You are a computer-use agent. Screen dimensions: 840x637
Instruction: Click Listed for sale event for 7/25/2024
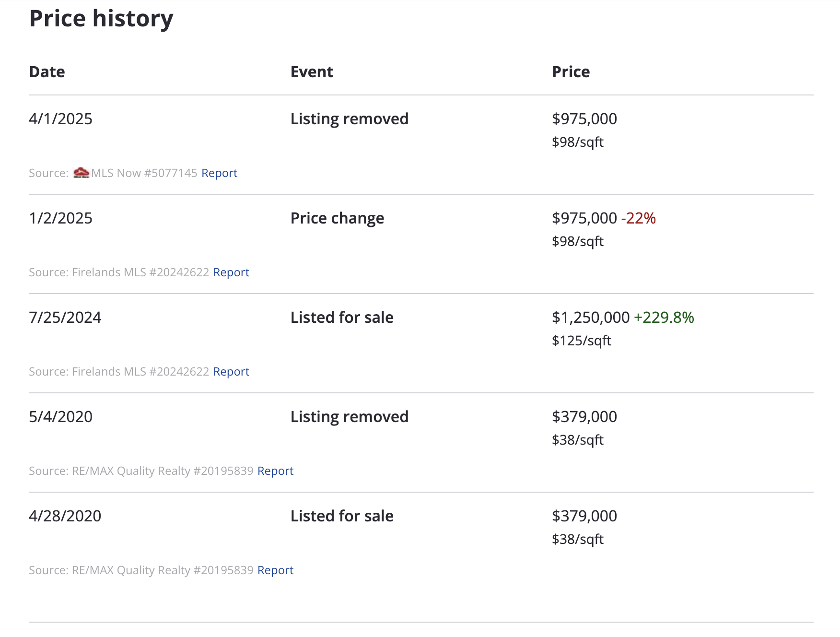[x=342, y=318]
